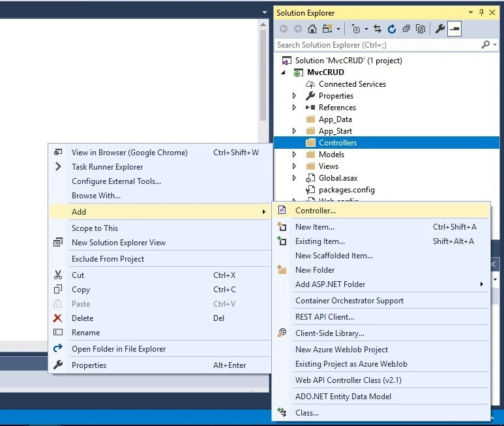The width and height of the screenshot is (504, 426).
Task: Select Browse With... option
Action: (160, 196)
